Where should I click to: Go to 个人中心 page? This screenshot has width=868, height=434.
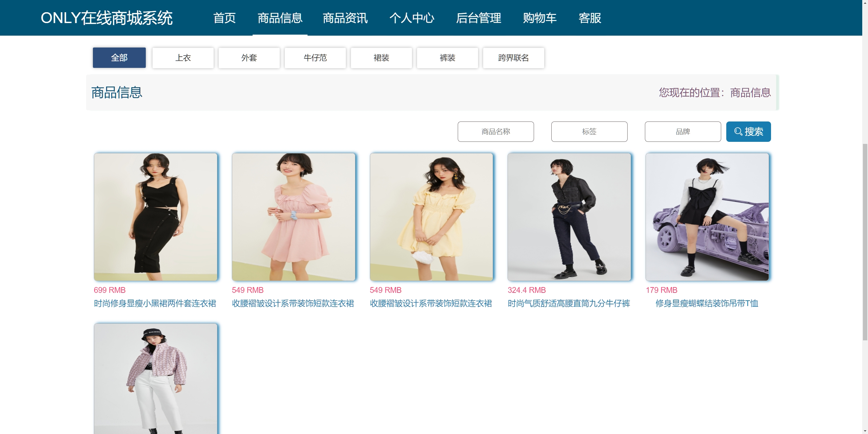[412, 18]
